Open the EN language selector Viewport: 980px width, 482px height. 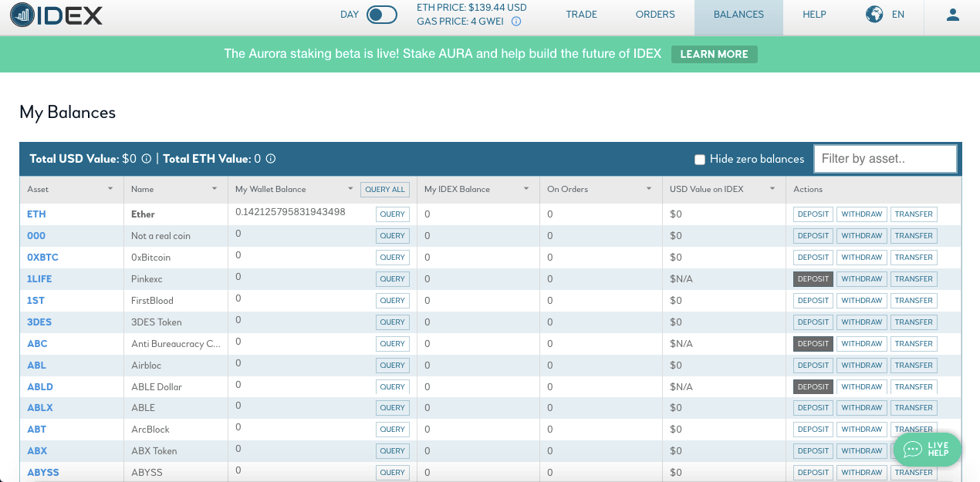(897, 15)
